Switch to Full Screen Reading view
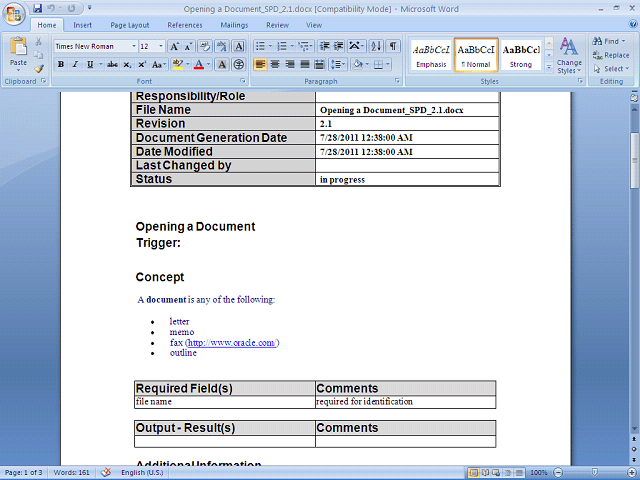The height and width of the screenshot is (480, 640). coord(486,473)
